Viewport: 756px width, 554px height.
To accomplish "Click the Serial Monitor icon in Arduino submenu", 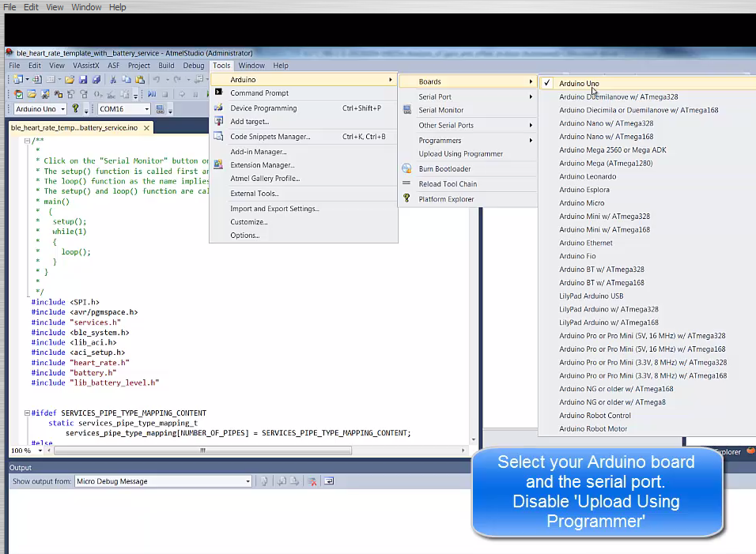I will click(407, 110).
